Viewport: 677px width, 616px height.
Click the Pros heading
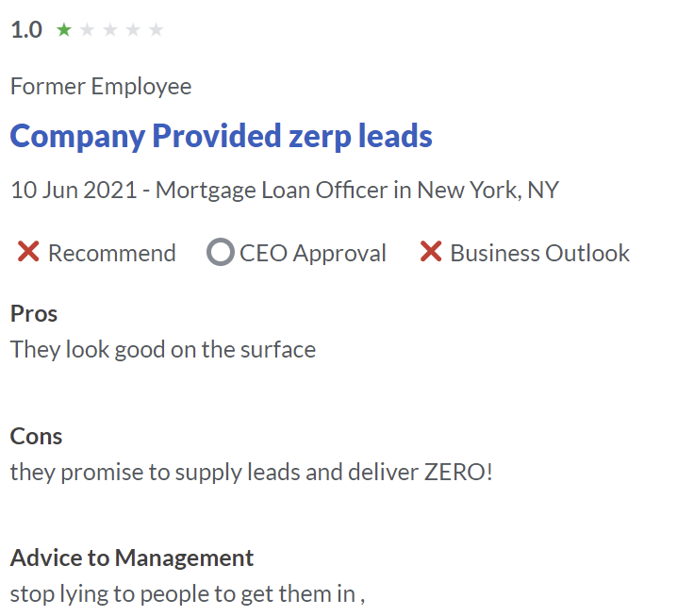click(x=34, y=313)
